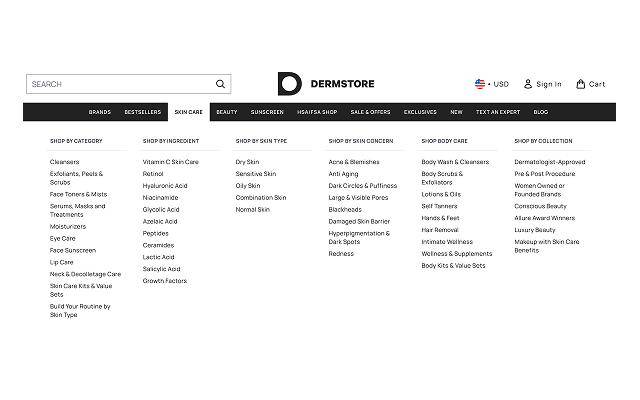Open Redness concern
The image size is (640, 400).
click(x=341, y=253)
